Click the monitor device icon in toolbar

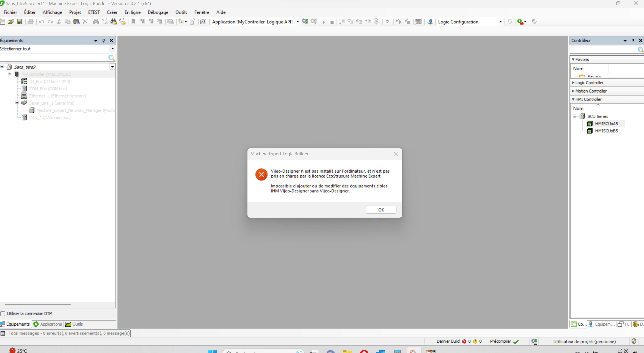coord(429,22)
